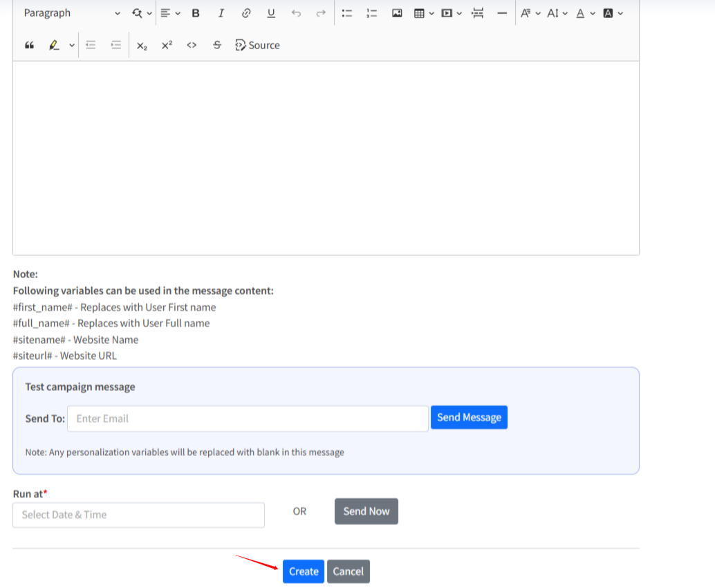Toggle bold formatting in the editor

[x=196, y=13]
